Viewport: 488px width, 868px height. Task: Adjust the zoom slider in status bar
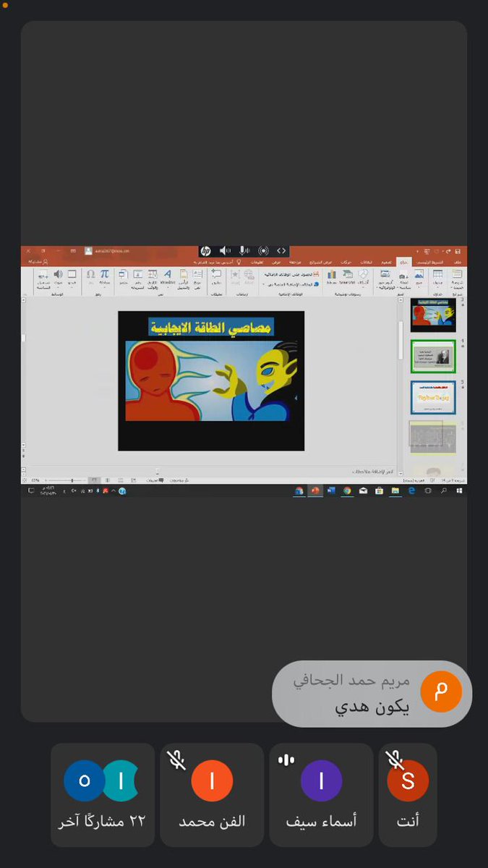coord(71,480)
